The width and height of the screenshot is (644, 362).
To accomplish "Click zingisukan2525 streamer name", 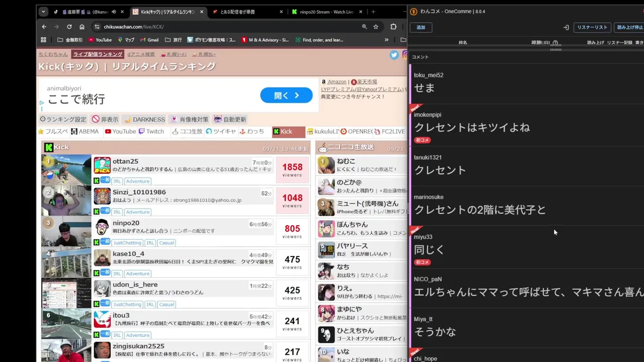I will click(138, 346).
